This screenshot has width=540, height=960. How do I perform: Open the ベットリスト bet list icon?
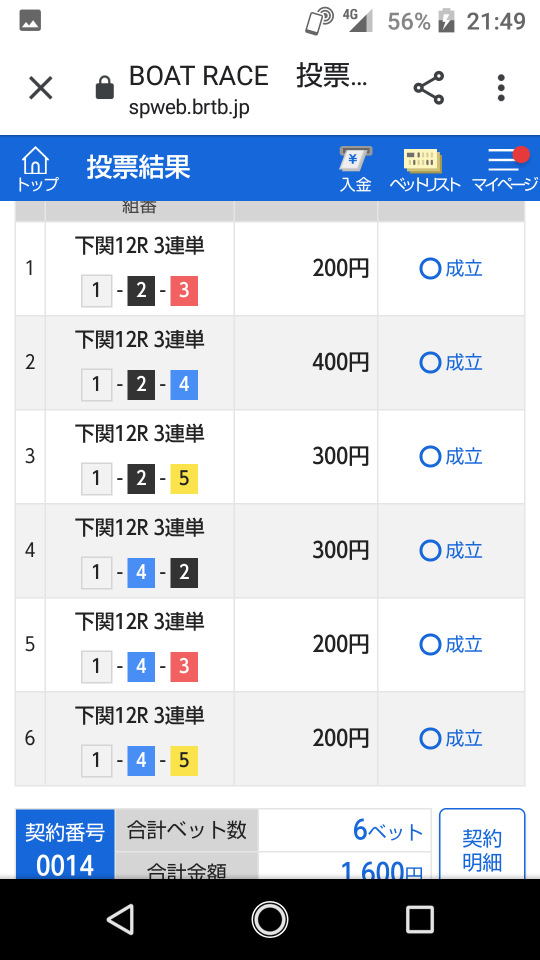pyautogui.click(x=425, y=169)
